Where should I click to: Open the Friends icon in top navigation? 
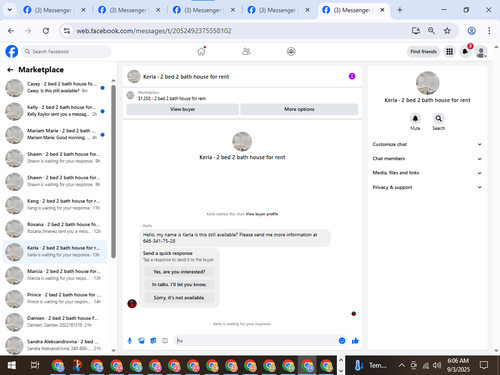pos(246,51)
